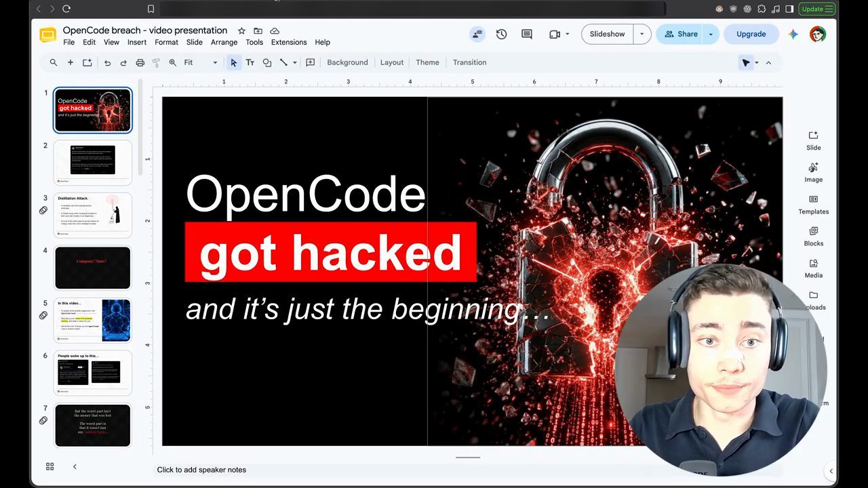See document cloud save status
Viewport: 868px width, 488px height.
(x=275, y=30)
